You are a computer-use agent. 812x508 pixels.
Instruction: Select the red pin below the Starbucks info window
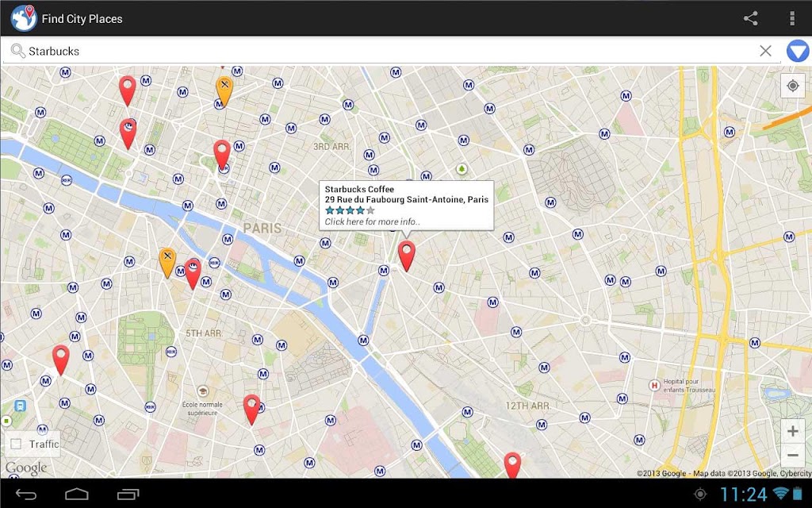pyautogui.click(x=407, y=256)
